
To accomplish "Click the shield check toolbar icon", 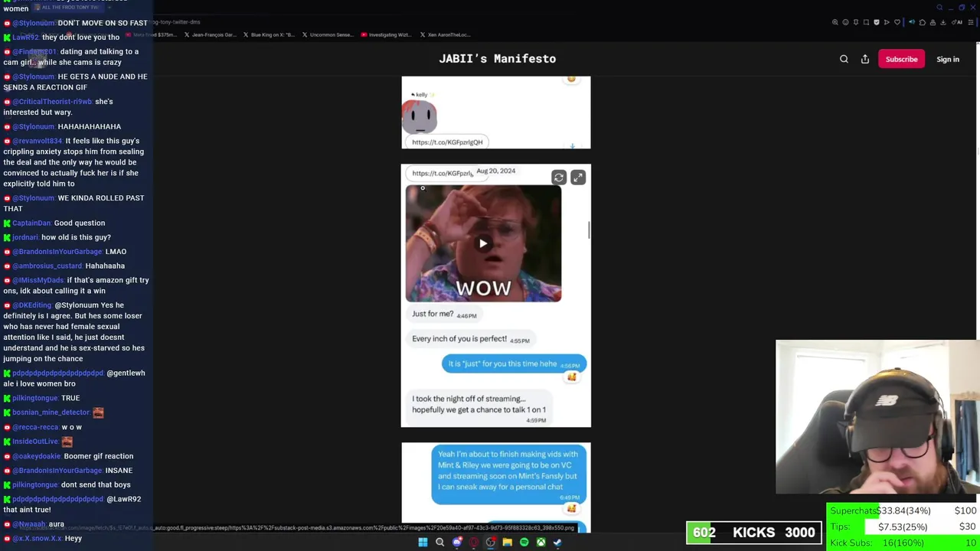I will pyautogui.click(x=877, y=22).
